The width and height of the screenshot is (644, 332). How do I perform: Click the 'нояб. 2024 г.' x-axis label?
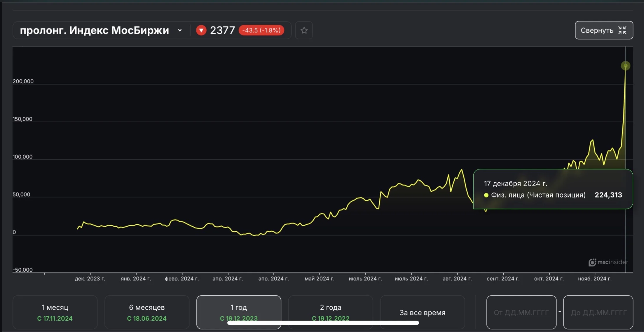click(595, 279)
